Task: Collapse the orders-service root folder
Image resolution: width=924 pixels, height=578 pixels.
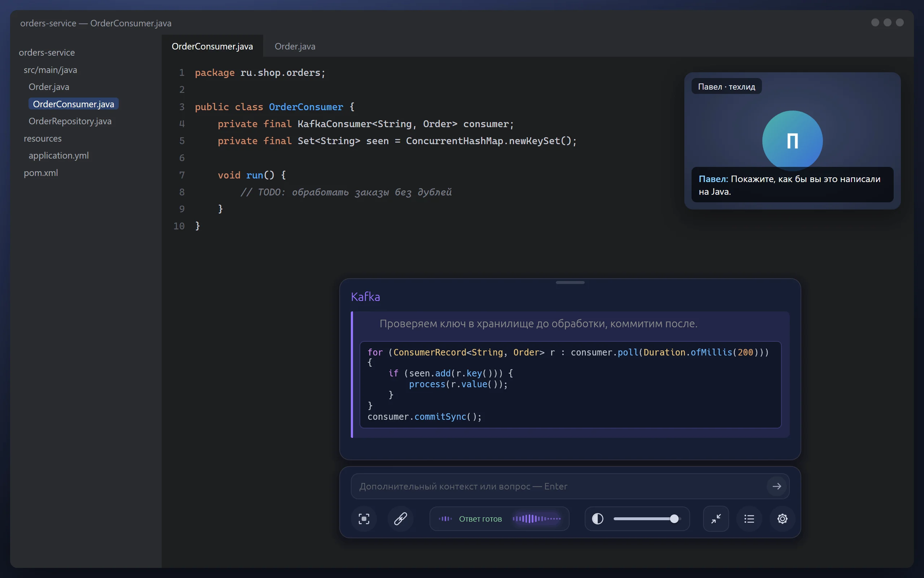Action: (x=47, y=52)
